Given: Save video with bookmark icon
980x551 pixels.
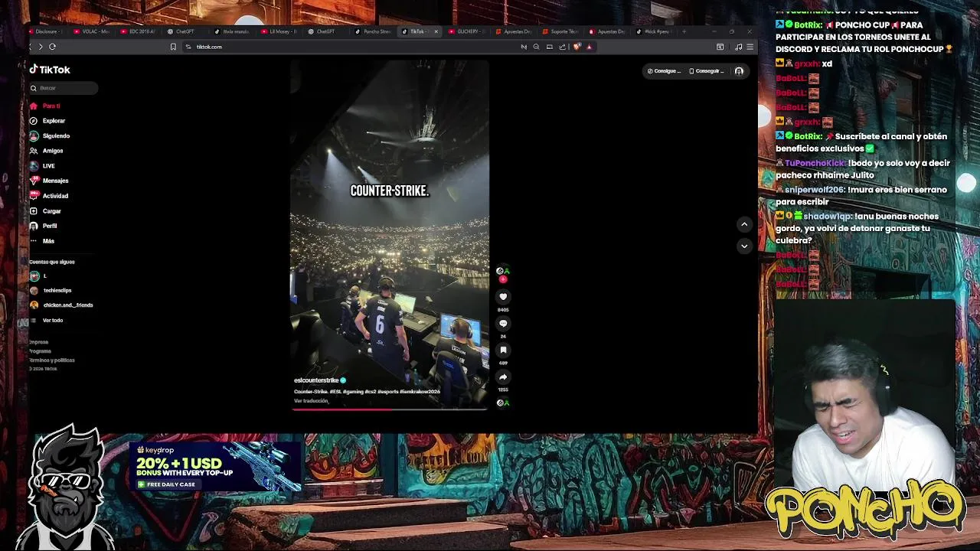Looking at the screenshot, I should 503,350.
